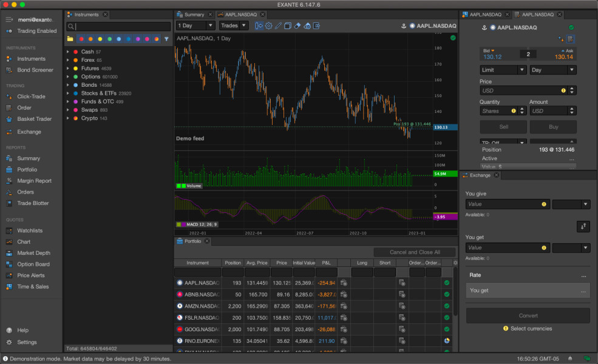Click the folder icon in Instruments panel
This screenshot has height=364, width=598.
(70, 39)
